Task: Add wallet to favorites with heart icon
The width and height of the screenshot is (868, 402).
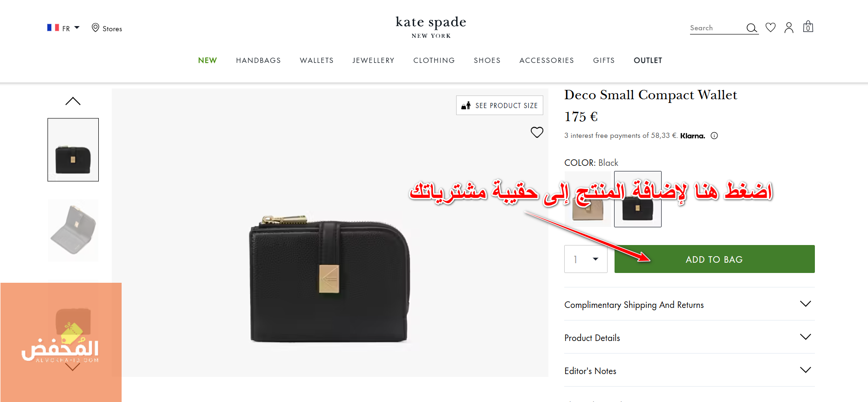Action: [x=537, y=132]
